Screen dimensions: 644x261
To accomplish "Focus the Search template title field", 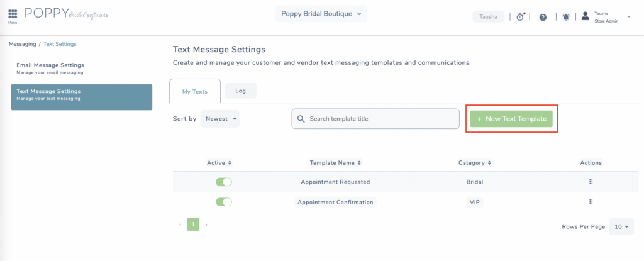I will point(375,119).
